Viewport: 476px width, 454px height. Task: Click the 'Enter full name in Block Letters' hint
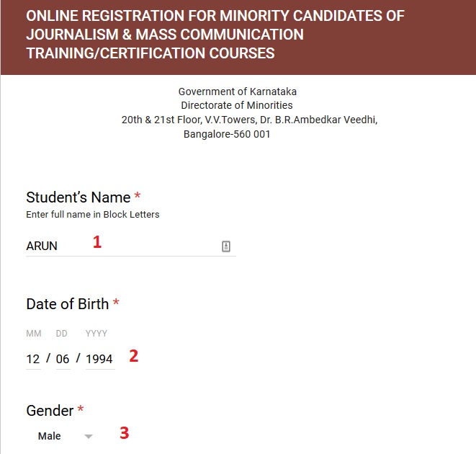click(x=93, y=215)
